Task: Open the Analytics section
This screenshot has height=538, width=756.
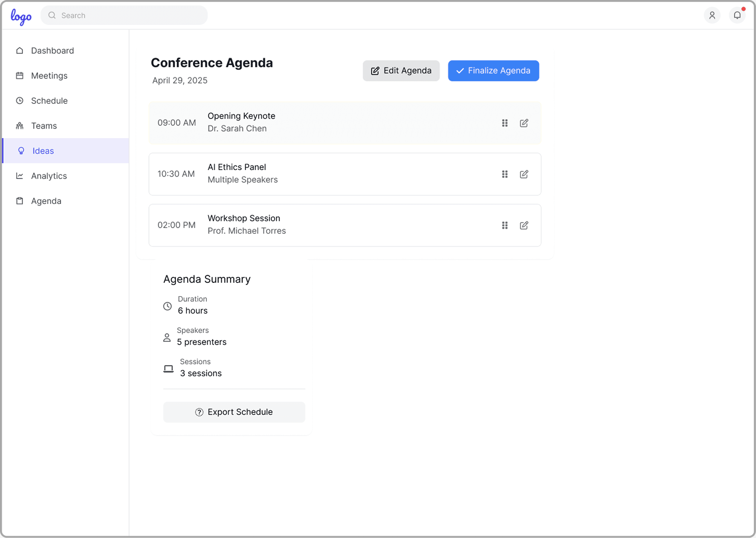Action: (49, 176)
